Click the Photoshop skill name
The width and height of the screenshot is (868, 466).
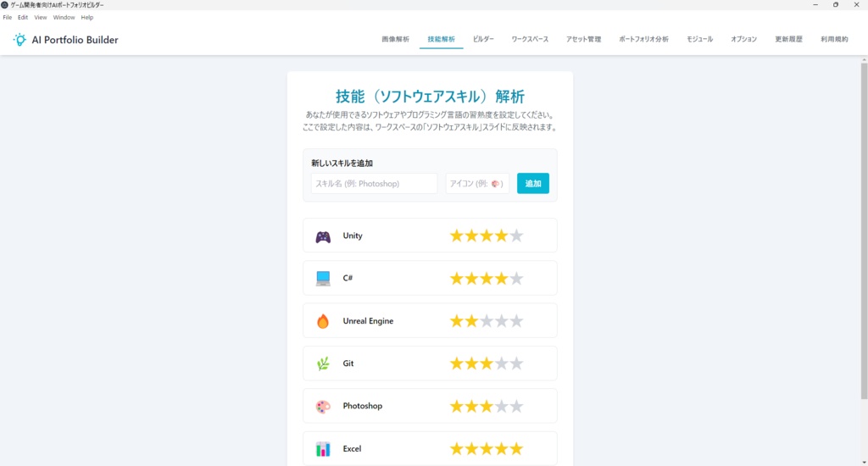tap(363, 406)
